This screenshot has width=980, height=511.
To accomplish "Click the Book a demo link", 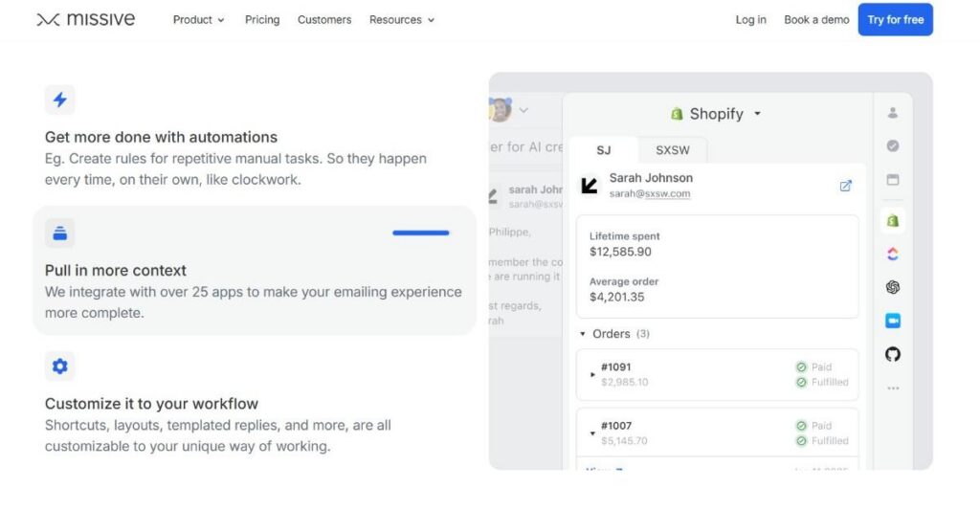I will point(816,20).
